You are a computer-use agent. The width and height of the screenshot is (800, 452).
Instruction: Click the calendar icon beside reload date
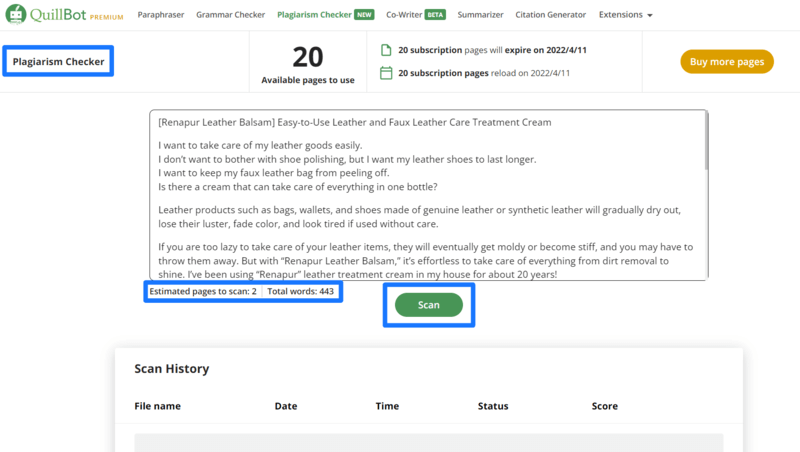pyautogui.click(x=386, y=73)
